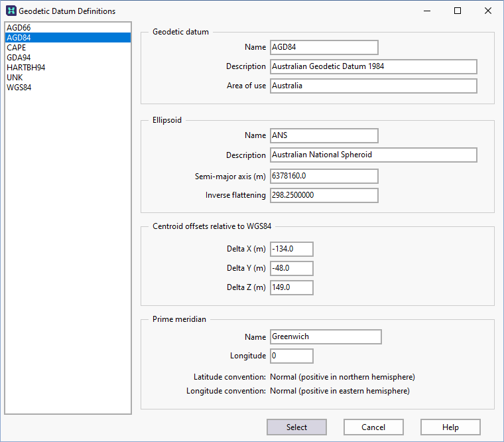Click the Inverse flattening field
The image size is (504, 442).
[x=324, y=195]
